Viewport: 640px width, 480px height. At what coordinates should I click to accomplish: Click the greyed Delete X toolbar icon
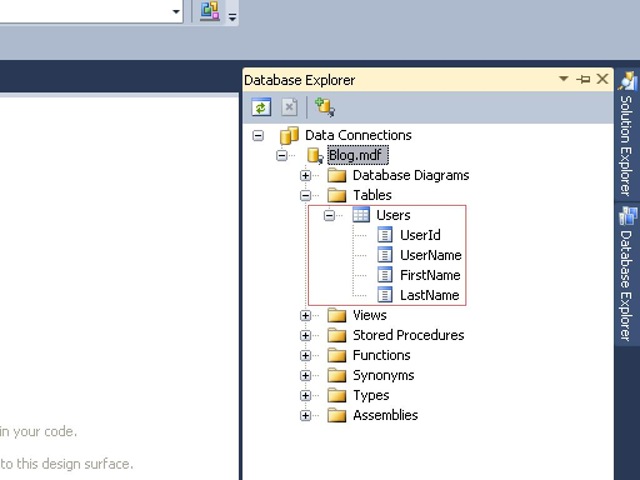289,107
